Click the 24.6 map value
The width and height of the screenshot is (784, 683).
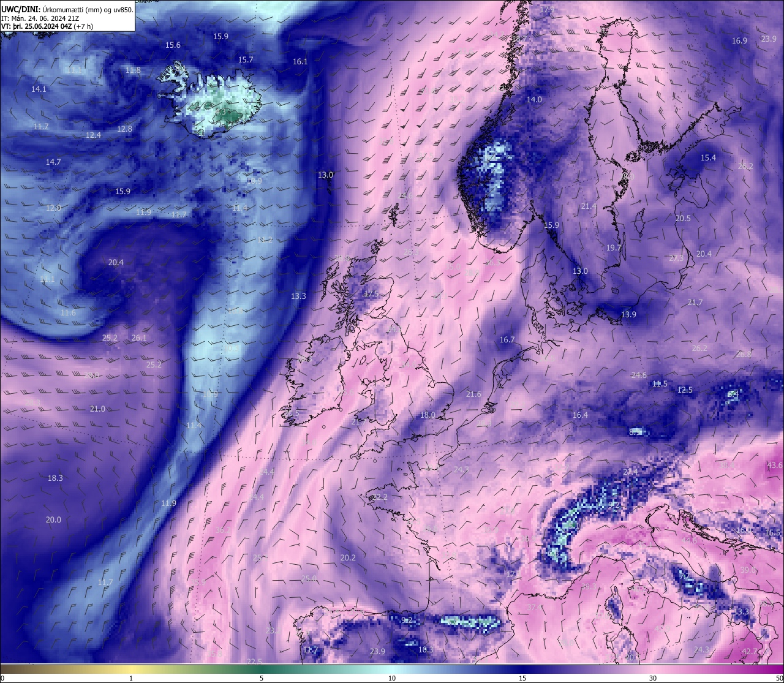point(639,375)
